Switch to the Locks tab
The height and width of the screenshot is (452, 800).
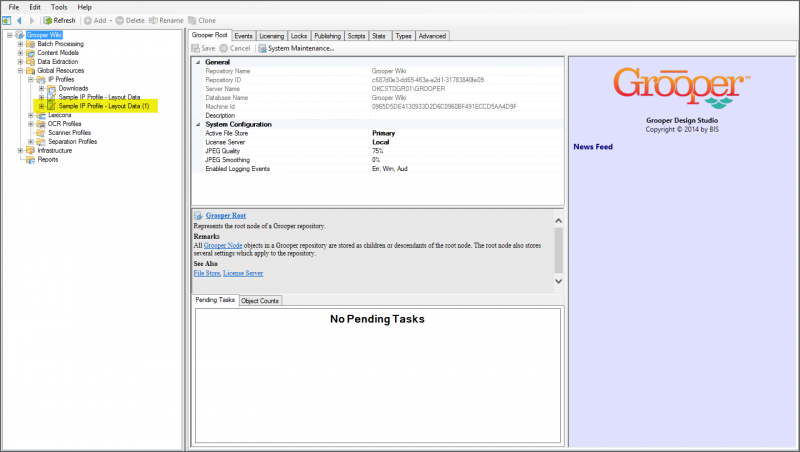299,36
